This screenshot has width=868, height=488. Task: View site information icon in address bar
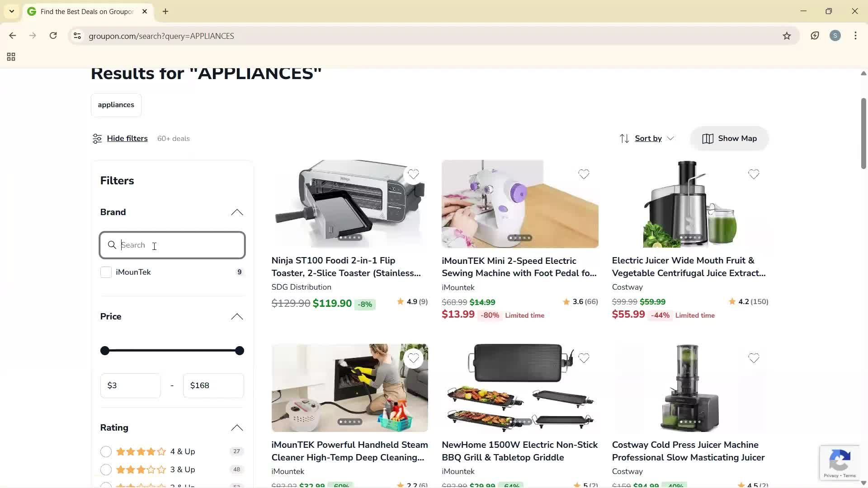click(77, 36)
